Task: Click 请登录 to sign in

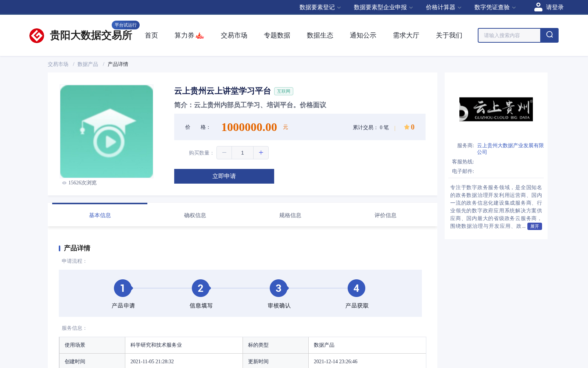Action: click(555, 7)
